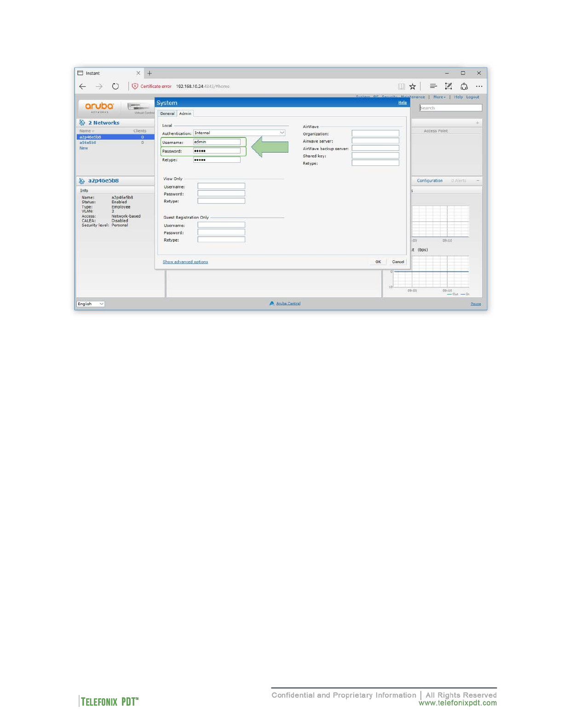Select network a2p46e5b8 row

click(115, 137)
